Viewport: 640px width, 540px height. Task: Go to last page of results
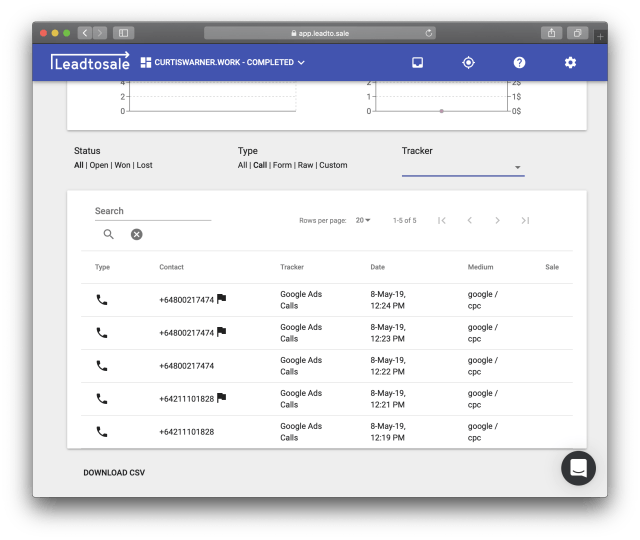tap(525, 220)
